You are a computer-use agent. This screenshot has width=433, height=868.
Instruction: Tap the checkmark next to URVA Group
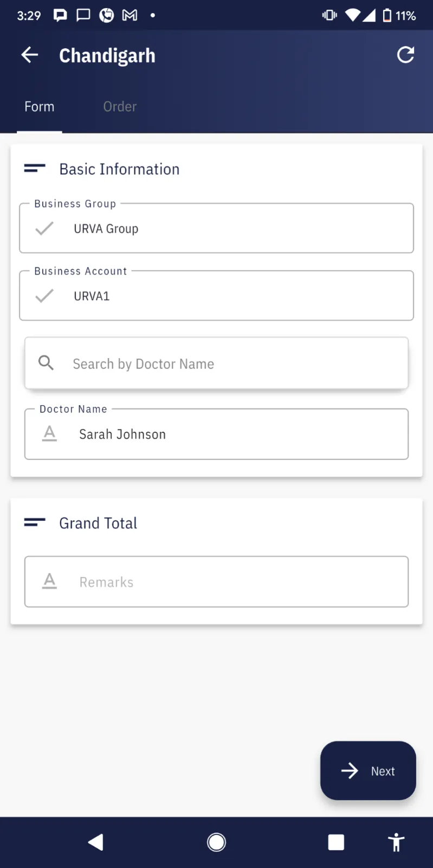[44, 228]
